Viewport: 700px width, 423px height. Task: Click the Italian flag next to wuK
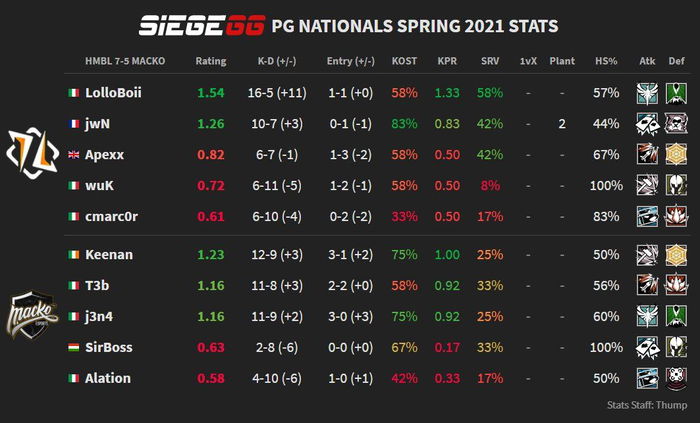pyautogui.click(x=74, y=186)
